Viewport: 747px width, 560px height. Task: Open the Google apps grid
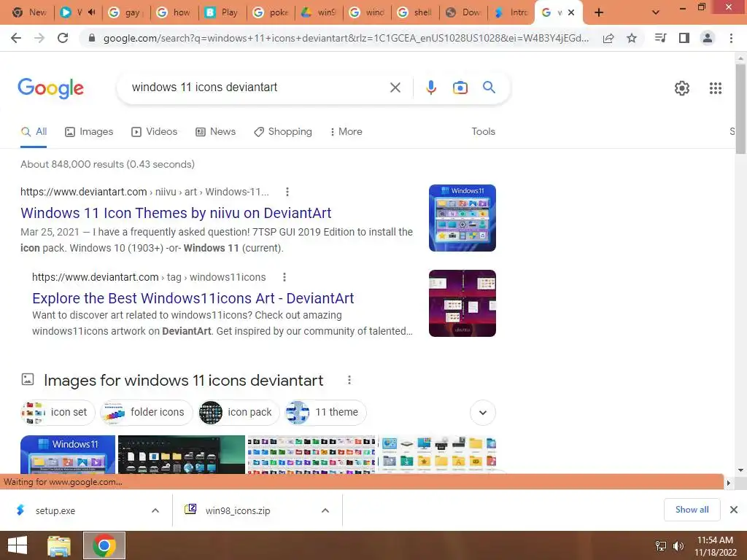coord(716,88)
